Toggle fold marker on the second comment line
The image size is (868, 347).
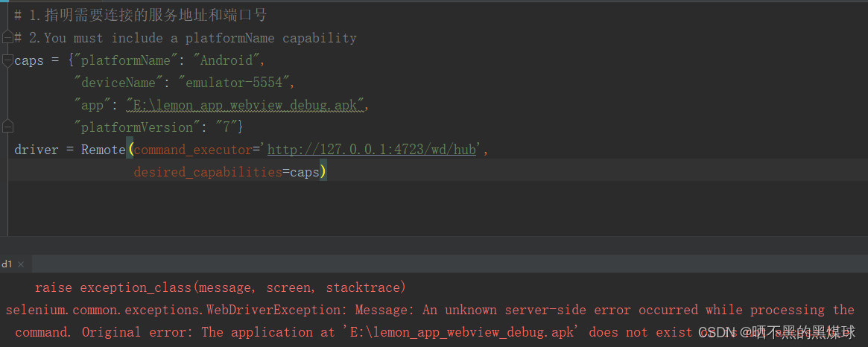[7, 38]
